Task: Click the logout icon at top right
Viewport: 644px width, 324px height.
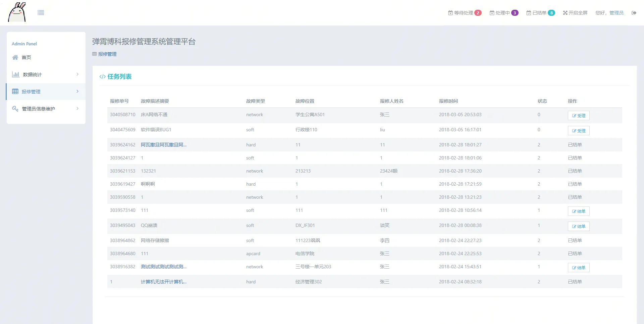Action: (x=634, y=13)
